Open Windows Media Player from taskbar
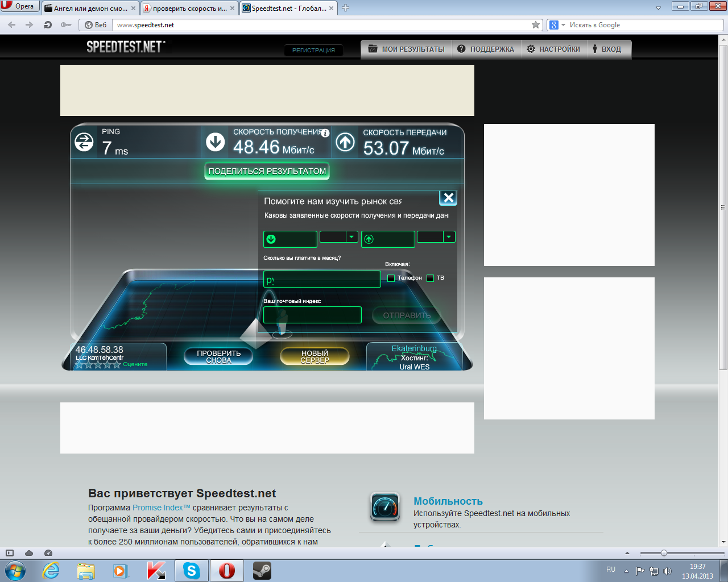728x582 pixels. 121,571
